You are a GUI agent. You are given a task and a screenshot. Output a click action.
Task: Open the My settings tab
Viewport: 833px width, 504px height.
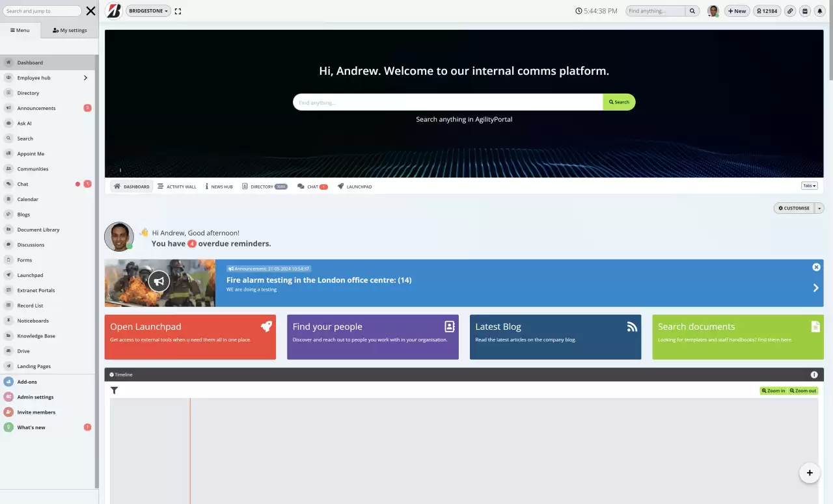70,30
